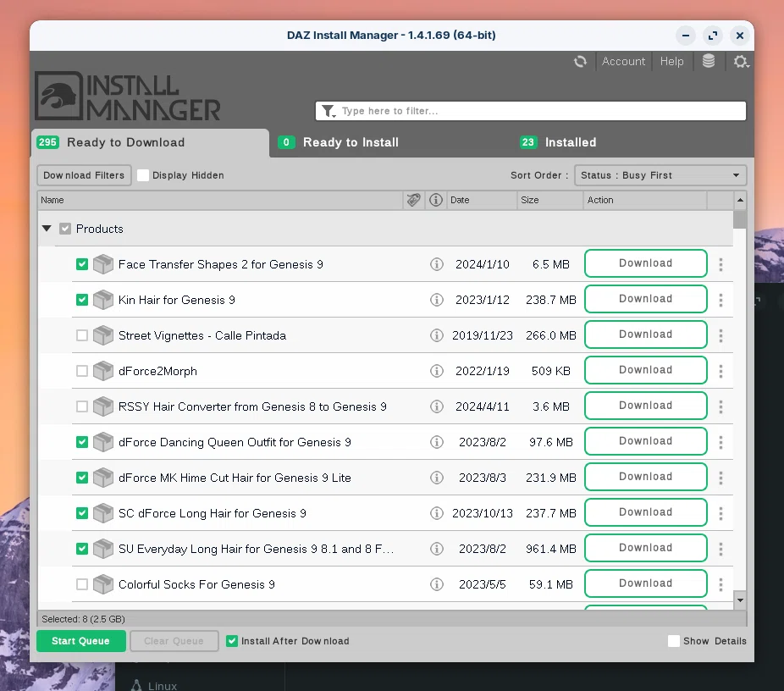Open more options for Face Transfer Shapes 2

tap(721, 264)
